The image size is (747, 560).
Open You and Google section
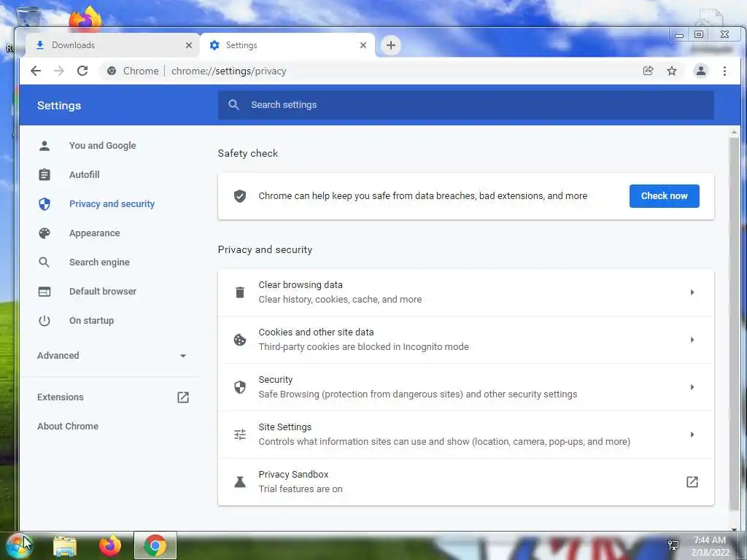[x=102, y=146]
